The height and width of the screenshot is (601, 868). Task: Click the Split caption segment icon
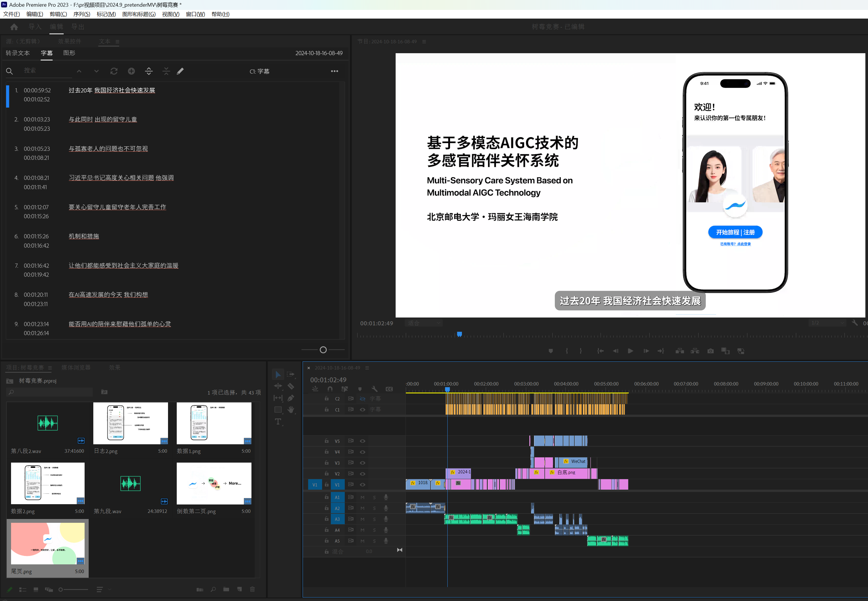coord(149,71)
